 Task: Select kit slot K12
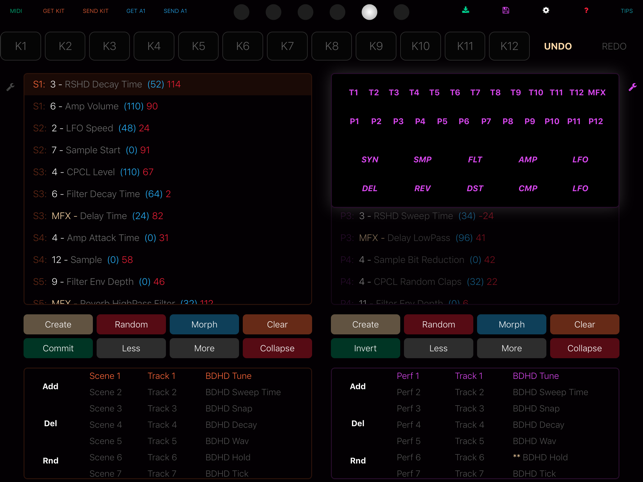509,46
